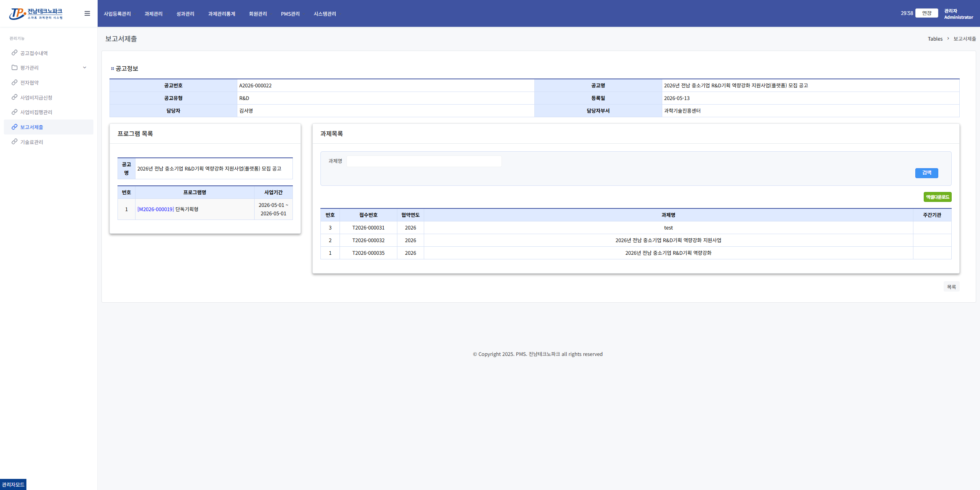Open the 과제관리통계 menu
This screenshot has width=980, height=490.
tap(222, 14)
